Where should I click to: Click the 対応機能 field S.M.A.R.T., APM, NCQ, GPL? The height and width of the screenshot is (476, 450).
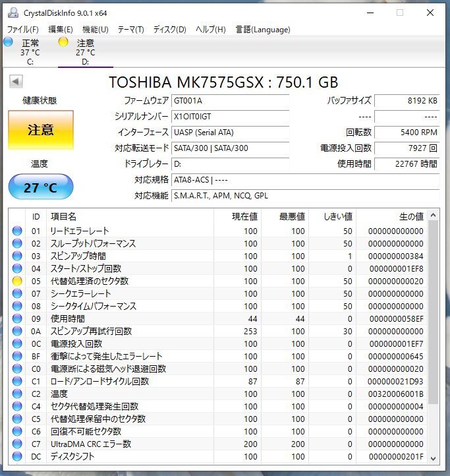(x=305, y=196)
